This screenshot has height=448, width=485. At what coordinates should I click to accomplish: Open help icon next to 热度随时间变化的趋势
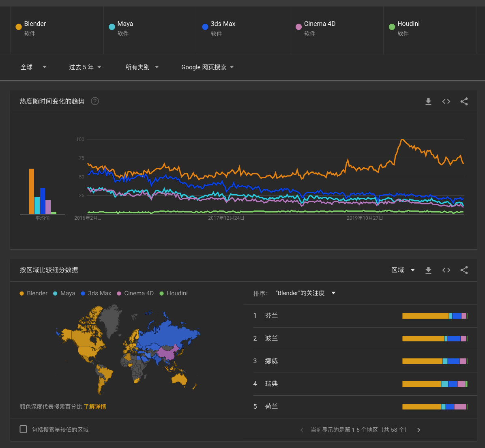(95, 101)
